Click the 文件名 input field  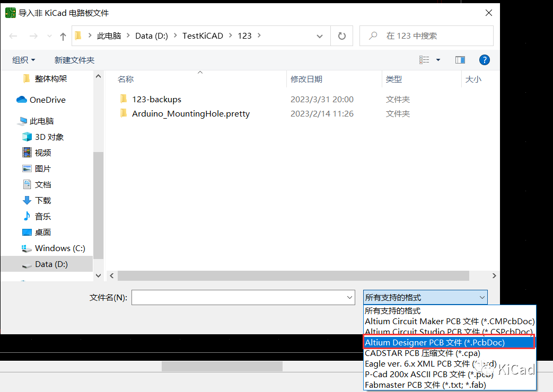pos(243,298)
